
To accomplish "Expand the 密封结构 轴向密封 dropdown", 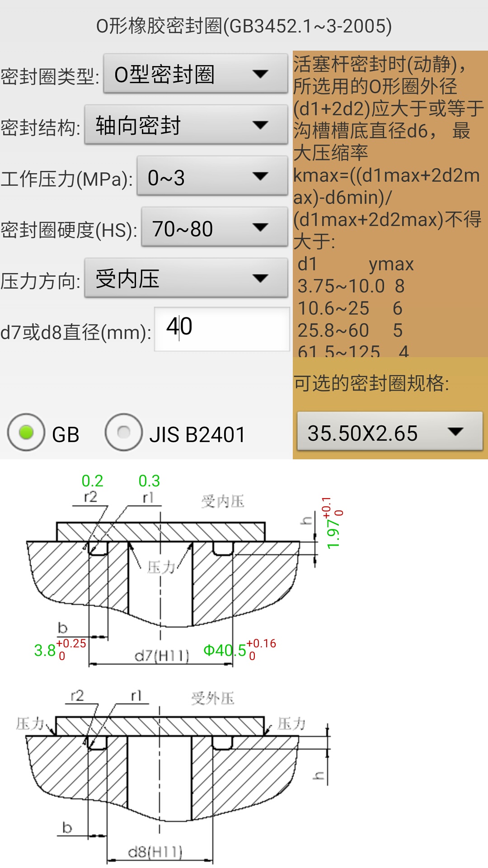I will tap(186, 125).
